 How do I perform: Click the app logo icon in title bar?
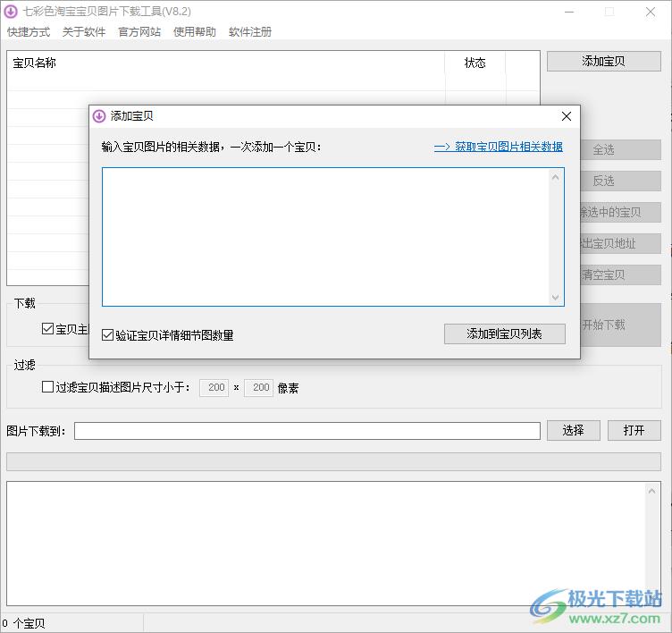click(11, 12)
